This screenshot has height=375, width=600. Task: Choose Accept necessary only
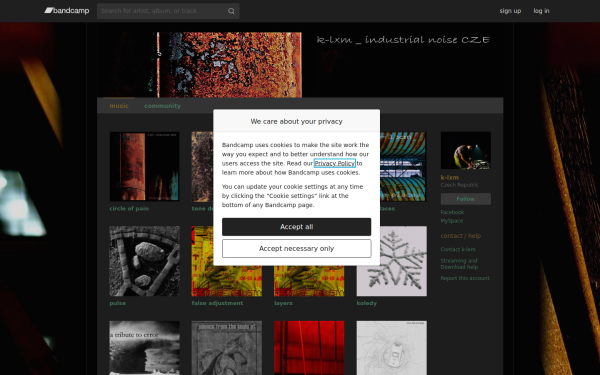(297, 249)
